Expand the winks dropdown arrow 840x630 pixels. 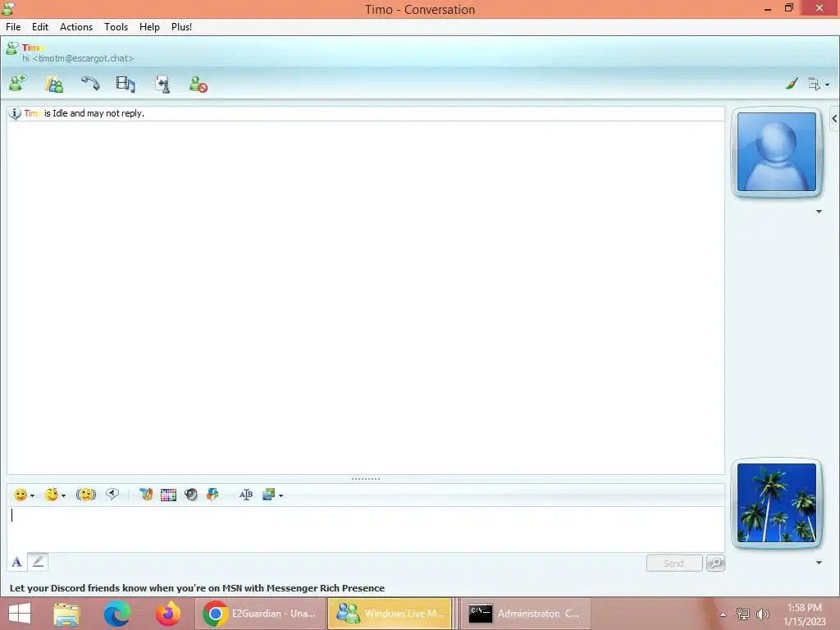(x=64, y=495)
